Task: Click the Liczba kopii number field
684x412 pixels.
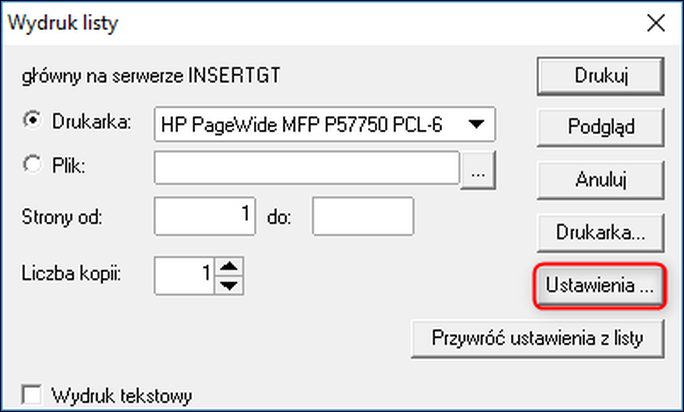Action: (x=184, y=274)
